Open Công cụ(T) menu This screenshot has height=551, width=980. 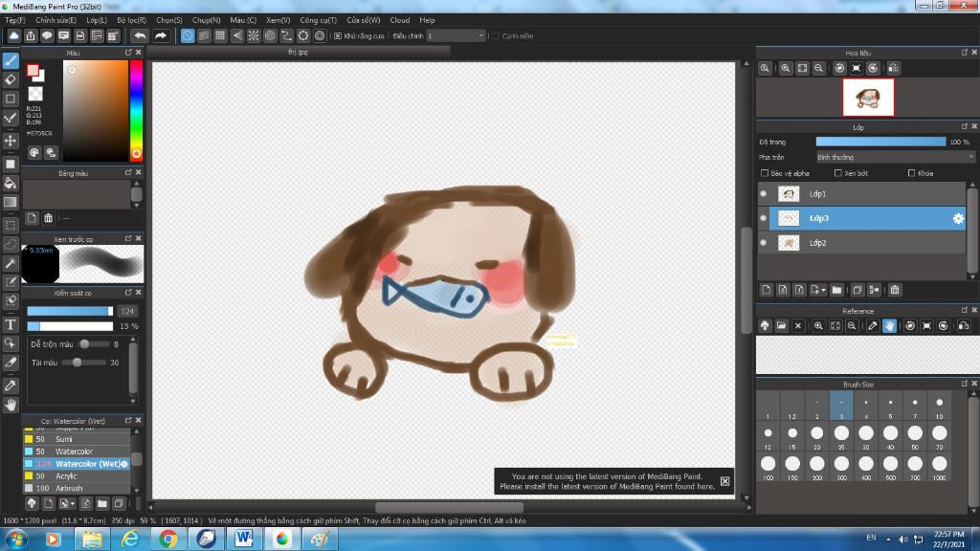[x=318, y=20]
